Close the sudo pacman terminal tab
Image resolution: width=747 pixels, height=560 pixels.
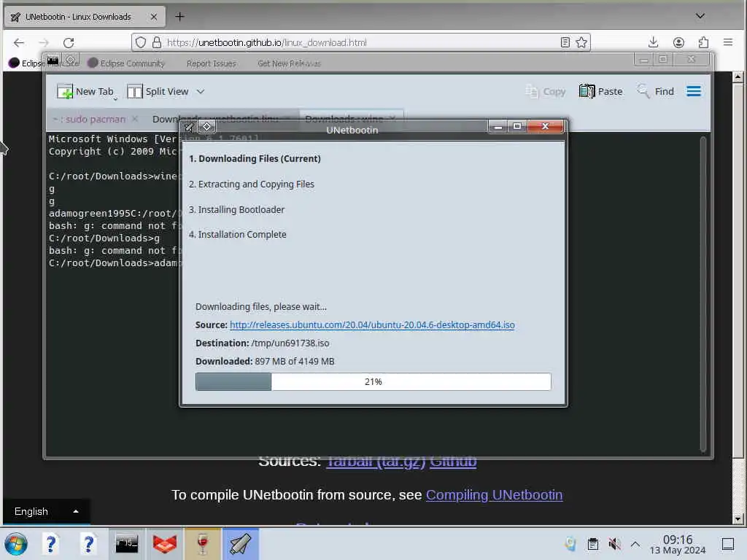coord(135,119)
